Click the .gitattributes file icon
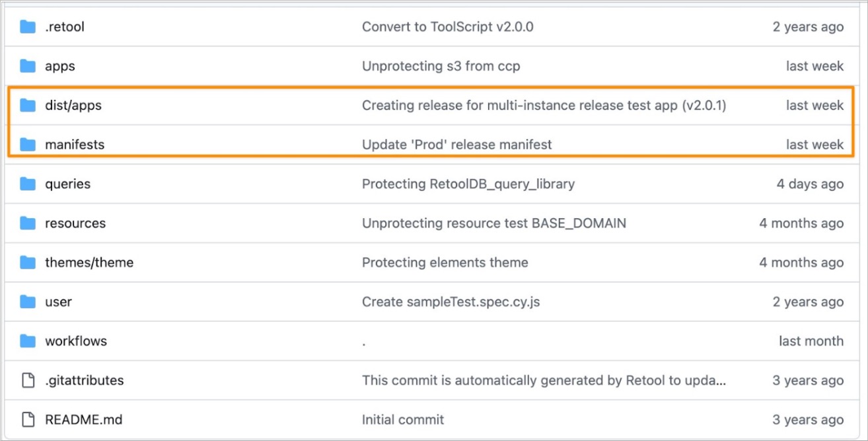The image size is (868, 441). (27, 380)
